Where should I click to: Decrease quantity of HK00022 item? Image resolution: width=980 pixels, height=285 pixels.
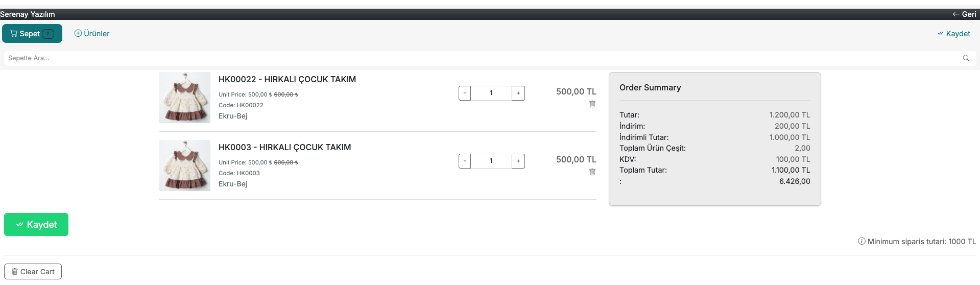[x=465, y=93]
